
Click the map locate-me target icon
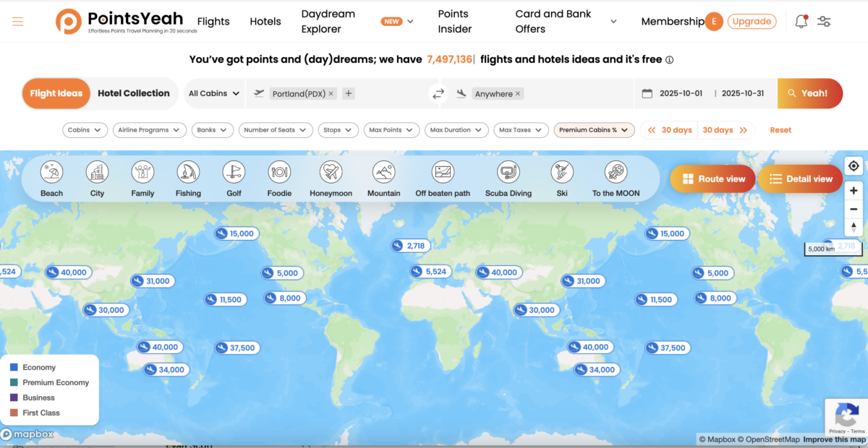click(854, 165)
